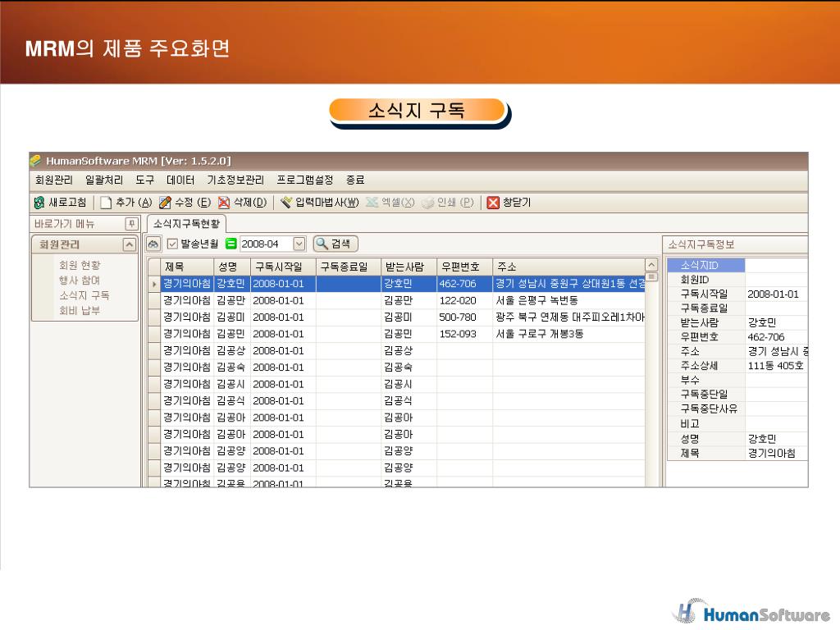Sort by 구독시작일 column header
The image size is (840, 630).
pos(283,267)
